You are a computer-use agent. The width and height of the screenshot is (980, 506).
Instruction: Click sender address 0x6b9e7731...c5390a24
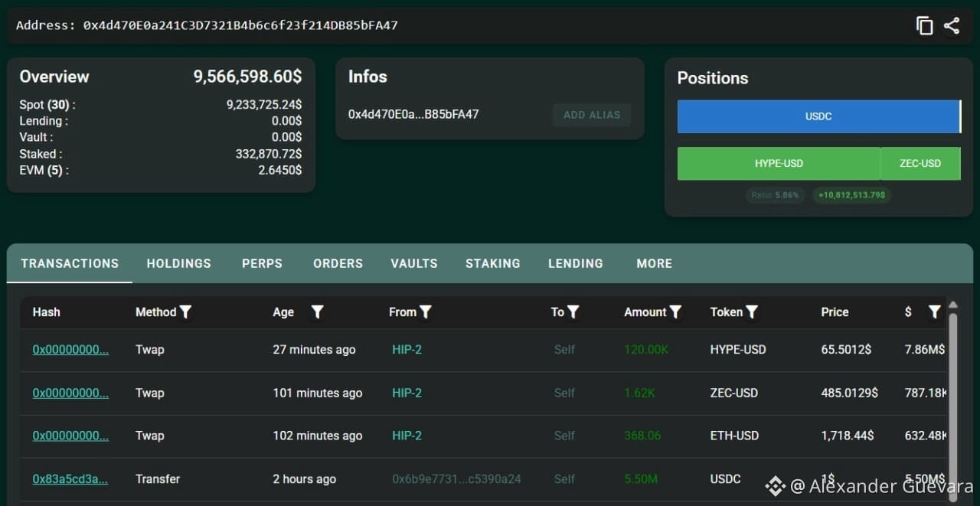pos(456,479)
